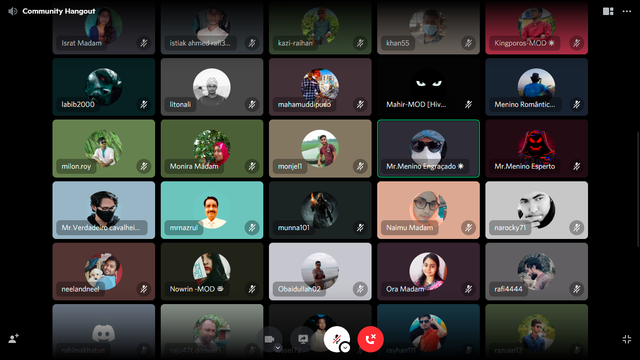The height and width of the screenshot is (360, 640).
Task: Click the Israt Madam name label
Action: (x=82, y=43)
